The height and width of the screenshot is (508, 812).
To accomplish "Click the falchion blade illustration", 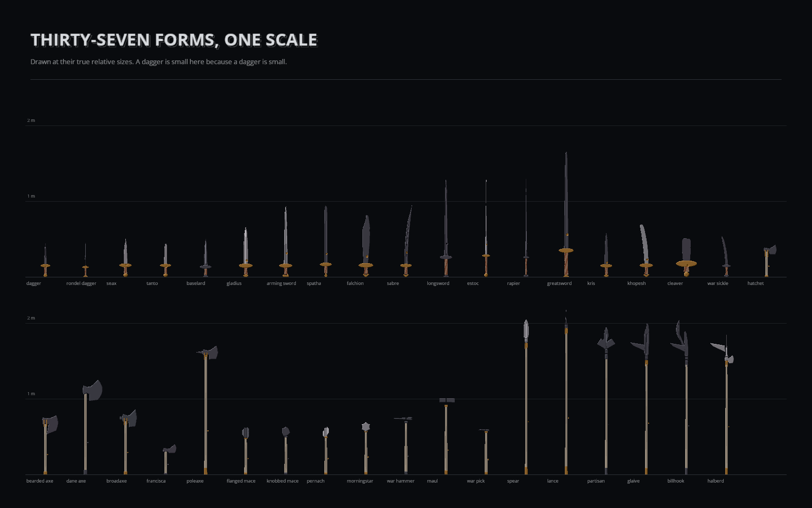I will coord(365,246).
